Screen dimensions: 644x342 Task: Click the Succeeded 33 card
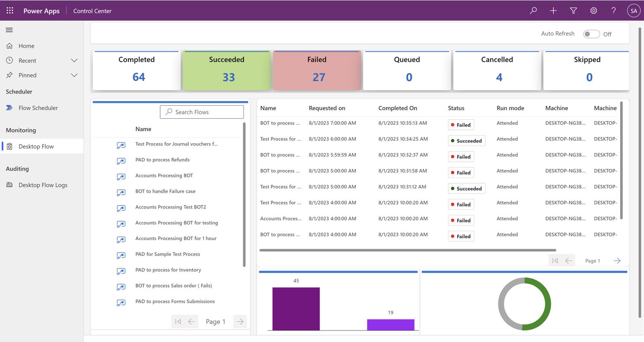tap(227, 71)
